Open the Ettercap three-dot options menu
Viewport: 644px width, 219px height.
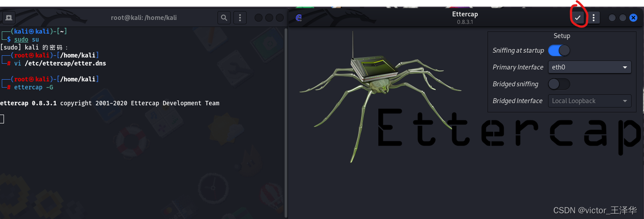click(594, 18)
